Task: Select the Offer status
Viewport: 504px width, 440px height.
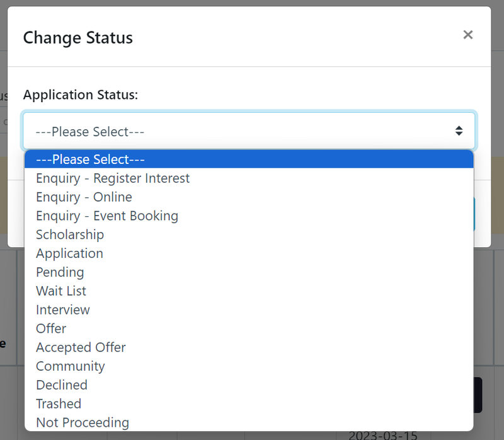Action: [x=50, y=328]
